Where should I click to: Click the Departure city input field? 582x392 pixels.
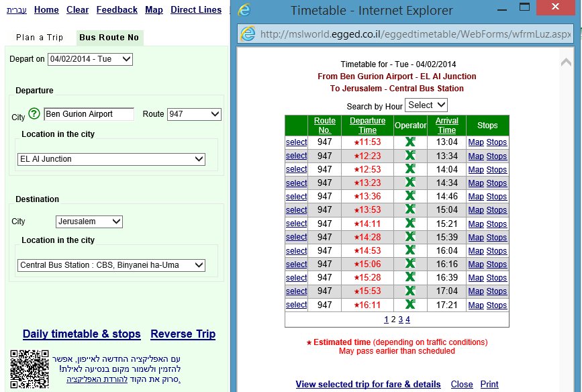coord(89,114)
